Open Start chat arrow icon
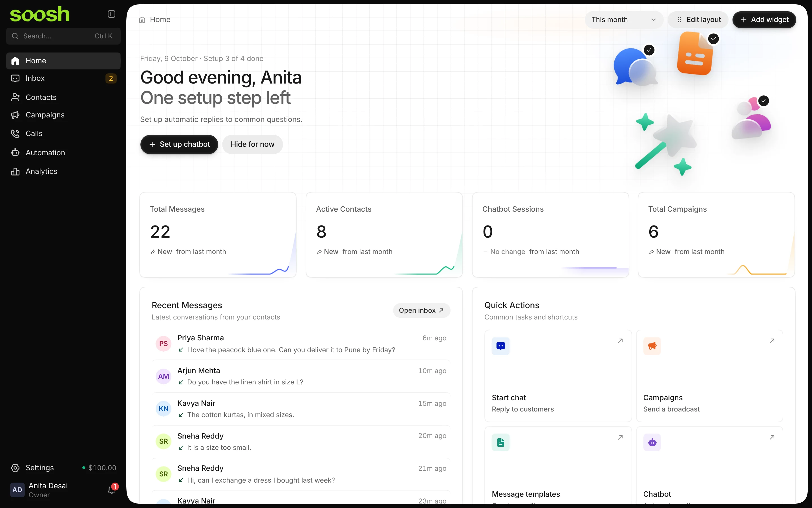 coord(620,341)
